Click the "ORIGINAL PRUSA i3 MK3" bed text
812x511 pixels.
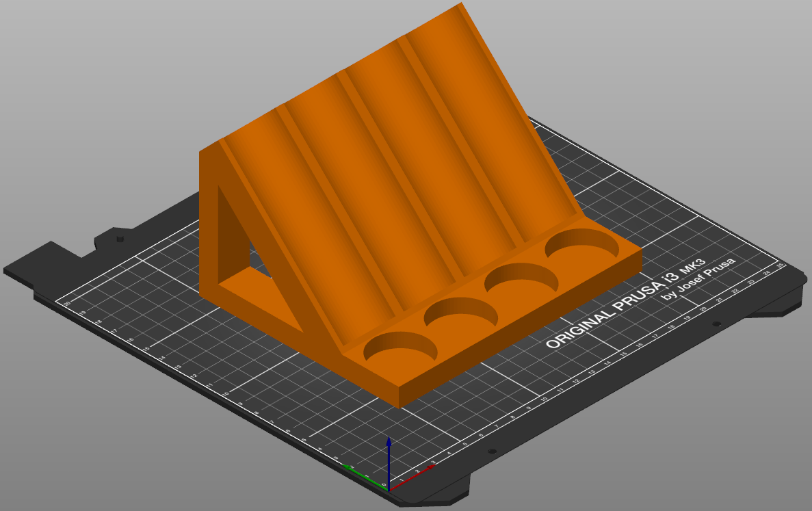[625, 304]
